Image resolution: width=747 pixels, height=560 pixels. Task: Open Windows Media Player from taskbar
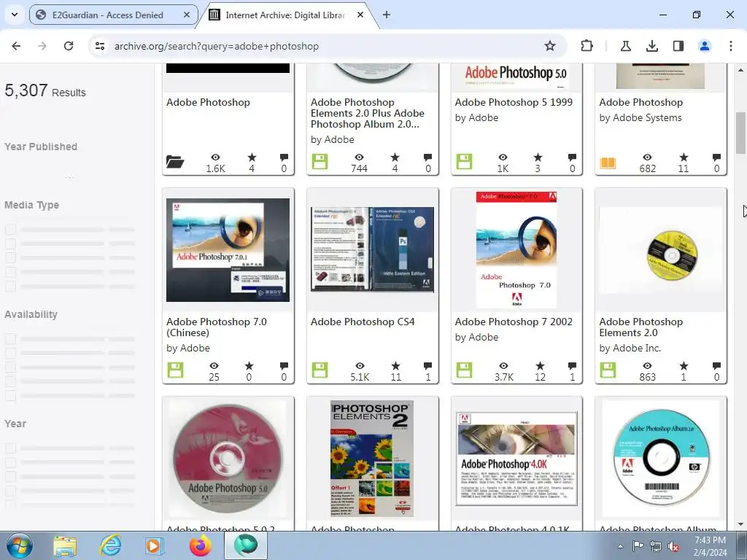[x=155, y=545]
